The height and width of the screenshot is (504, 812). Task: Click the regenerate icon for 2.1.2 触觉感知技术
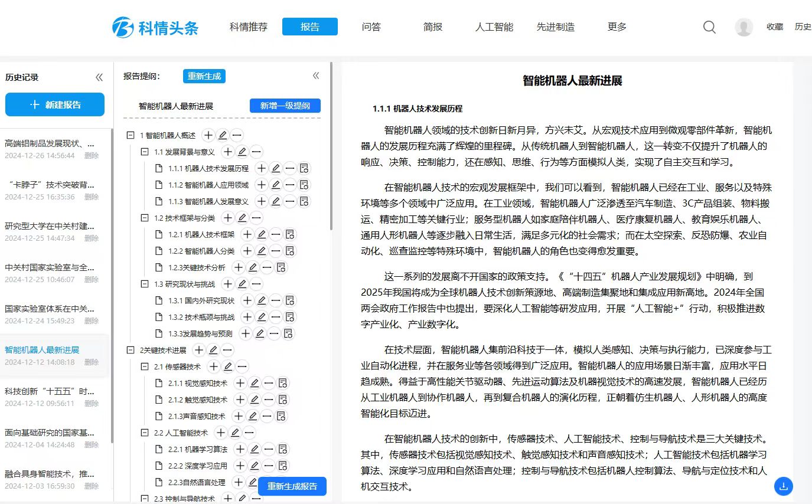click(283, 400)
